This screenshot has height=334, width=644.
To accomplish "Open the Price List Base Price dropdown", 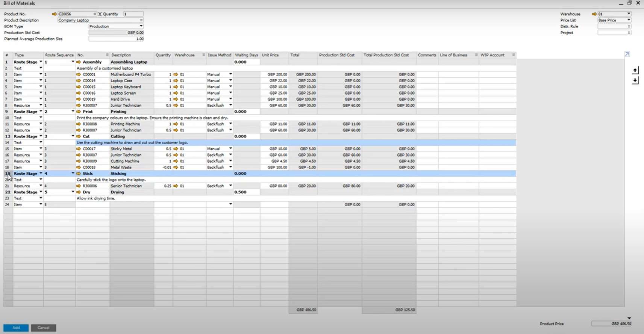I will pyautogui.click(x=629, y=20).
